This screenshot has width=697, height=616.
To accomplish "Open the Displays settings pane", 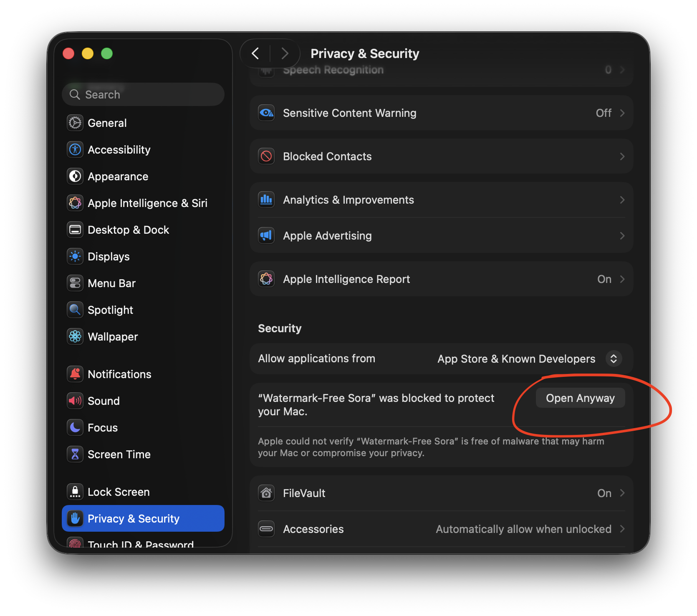I will [143, 256].
